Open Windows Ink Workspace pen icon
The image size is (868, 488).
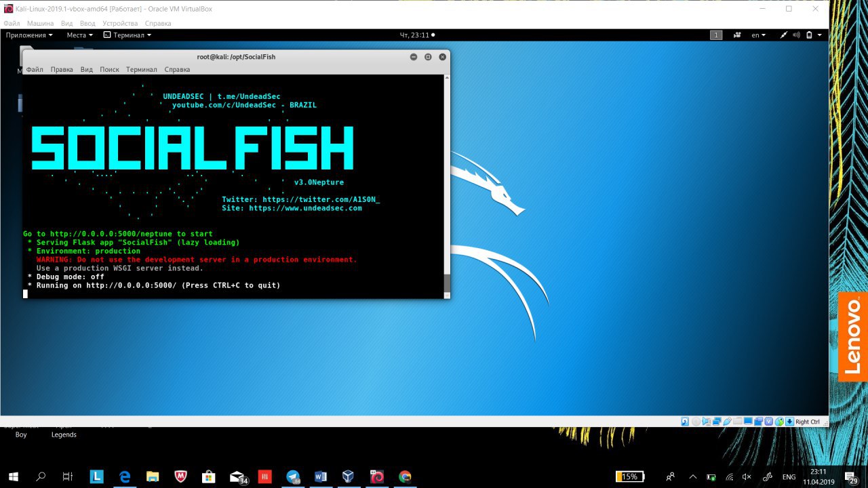coord(768,476)
